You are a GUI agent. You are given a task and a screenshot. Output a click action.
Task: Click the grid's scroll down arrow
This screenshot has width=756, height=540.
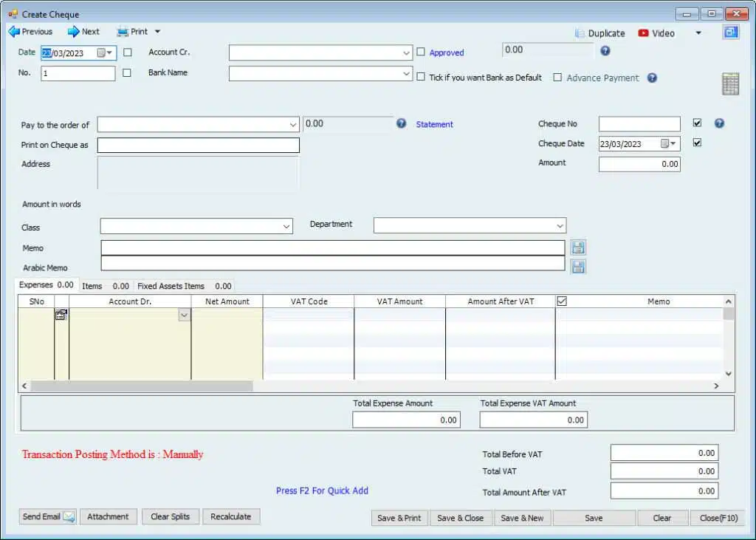tap(729, 374)
